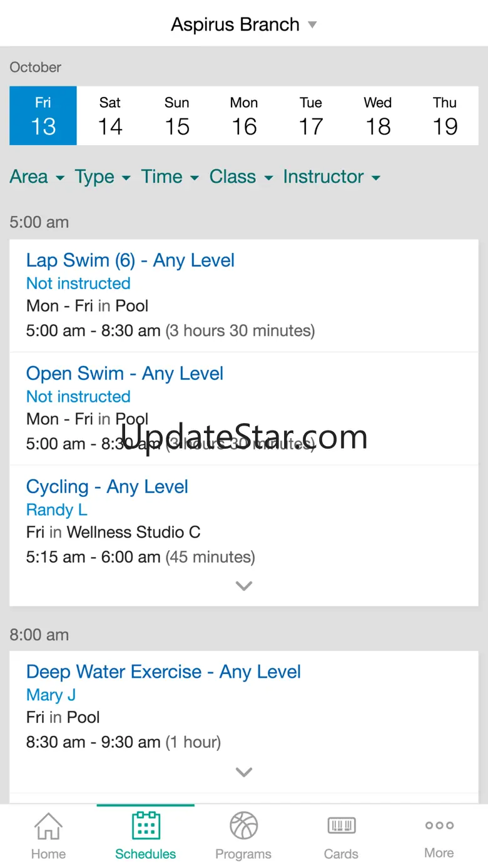The width and height of the screenshot is (488, 868).
Task: Expand the Class filter dropdown
Action: 241,176
